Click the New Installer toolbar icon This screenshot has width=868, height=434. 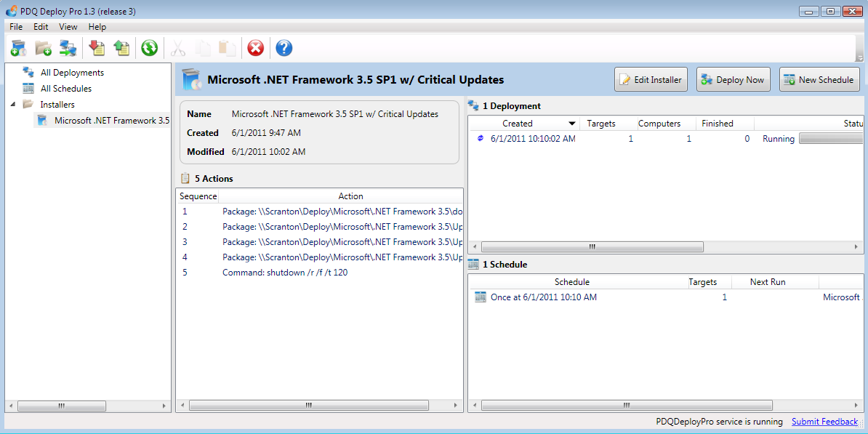click(19, 48)
